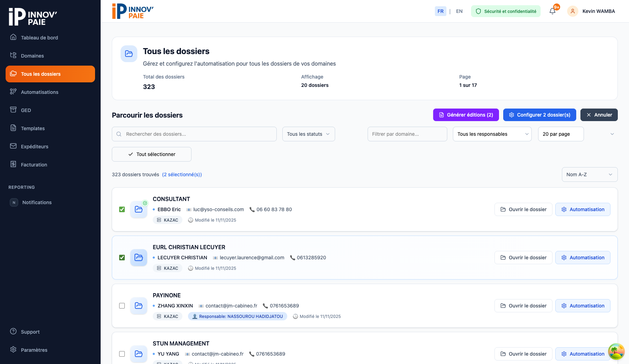Open the Facturation module
629x364 pixels.
click(34, 164)
